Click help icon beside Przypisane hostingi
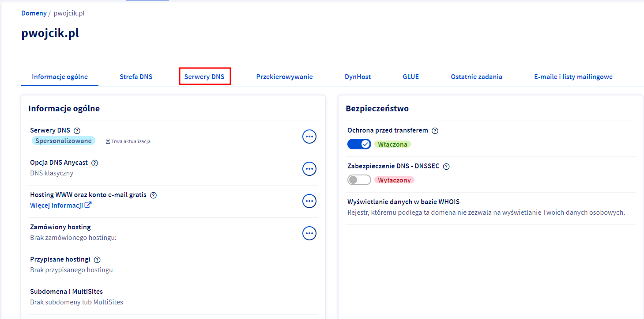The width and height of the screenshot is (644, 319). click(98, 259)
